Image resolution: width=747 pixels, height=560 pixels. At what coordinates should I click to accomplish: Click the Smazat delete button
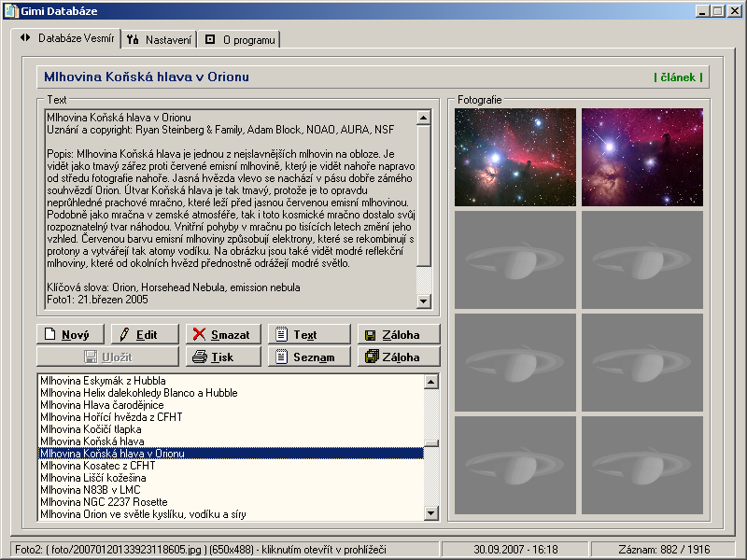click(x=221, y=334)
